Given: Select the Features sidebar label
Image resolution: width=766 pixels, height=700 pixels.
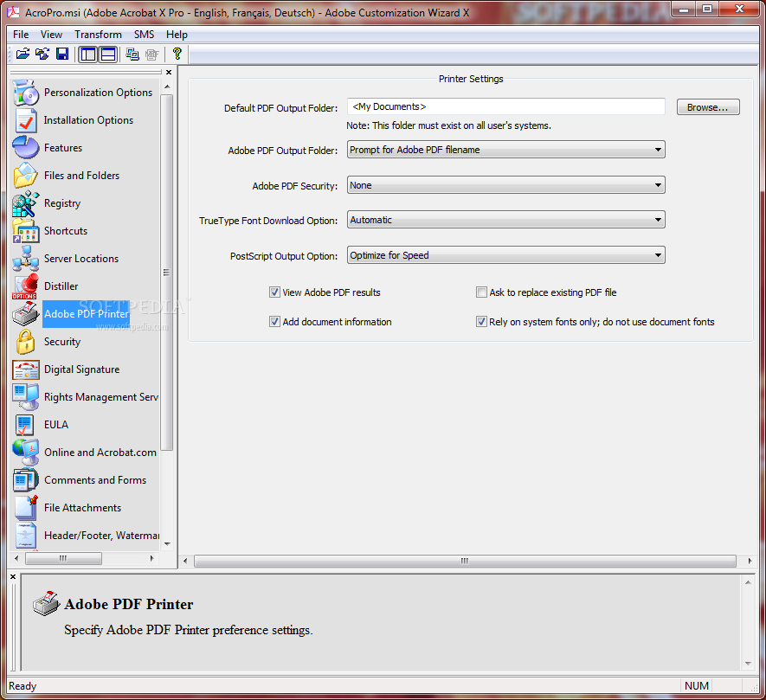Looking at the screenshot, I should pos(63,147).
